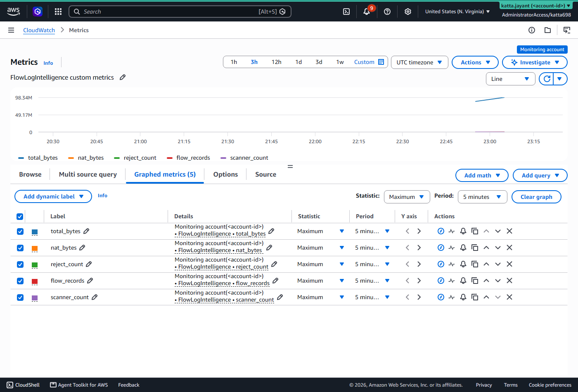Select the 12h time range
The image size is (578, 392).
point(276,62)
